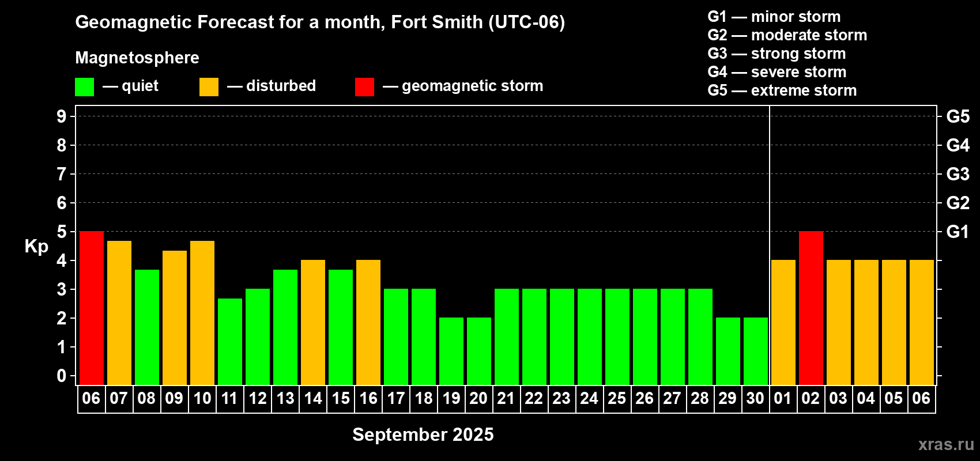This screenshot has height=461, width=980.
Task: Select the green bar above date 15
Action: 341,327
